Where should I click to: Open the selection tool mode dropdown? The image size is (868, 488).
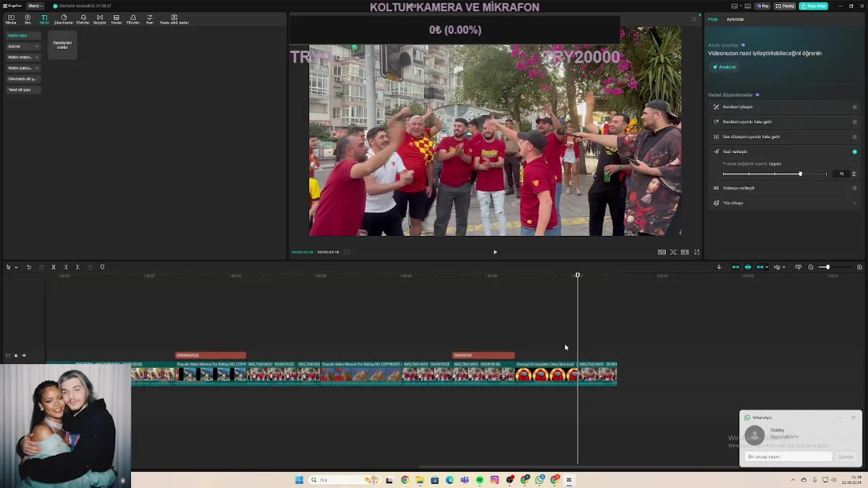coord(16,267)
